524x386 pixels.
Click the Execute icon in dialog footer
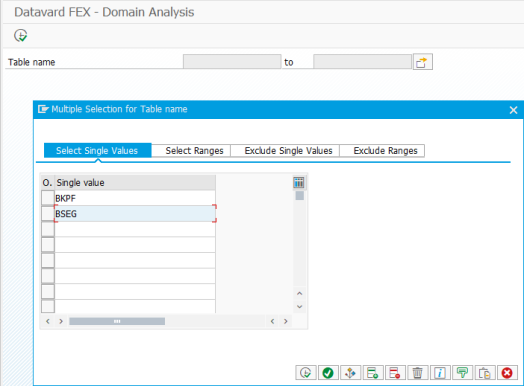click(306, 373)
